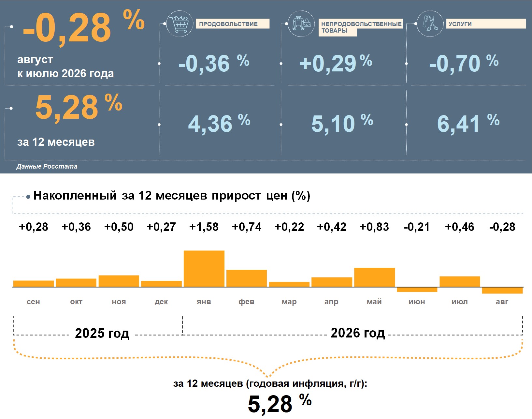Viewport: 532px width, 419px height.
Task: Click the negative August bar
Action: coord(502,290)
